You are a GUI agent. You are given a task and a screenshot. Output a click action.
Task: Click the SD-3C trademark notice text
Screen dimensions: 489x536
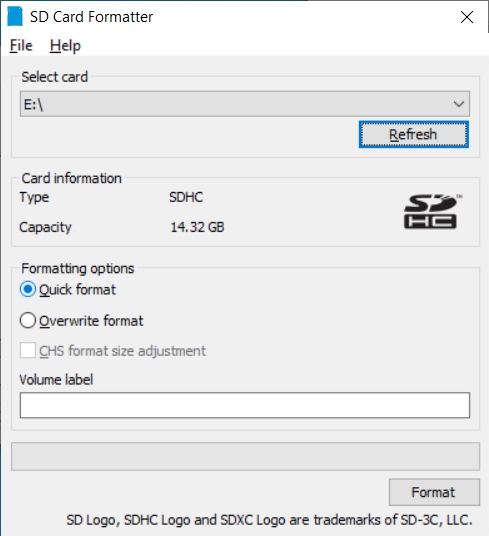269,520
